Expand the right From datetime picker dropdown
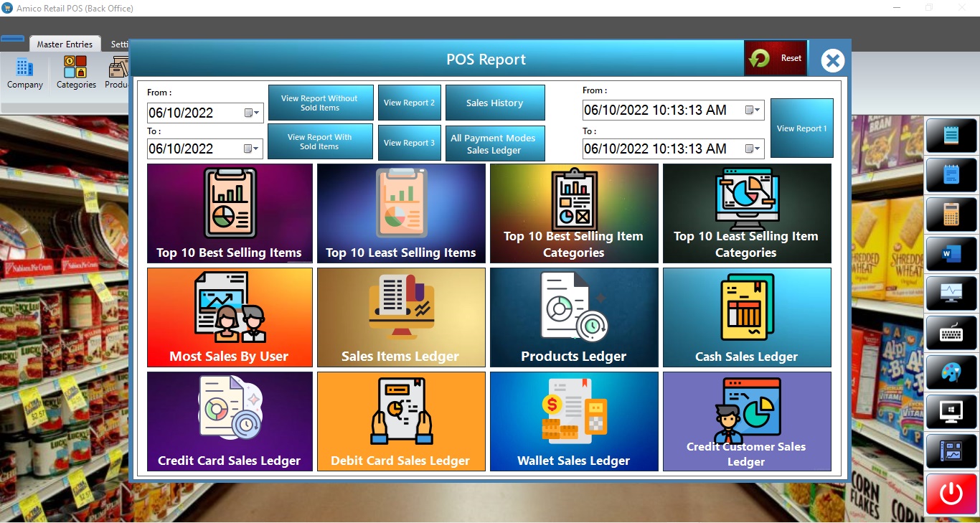 [753, 110]
